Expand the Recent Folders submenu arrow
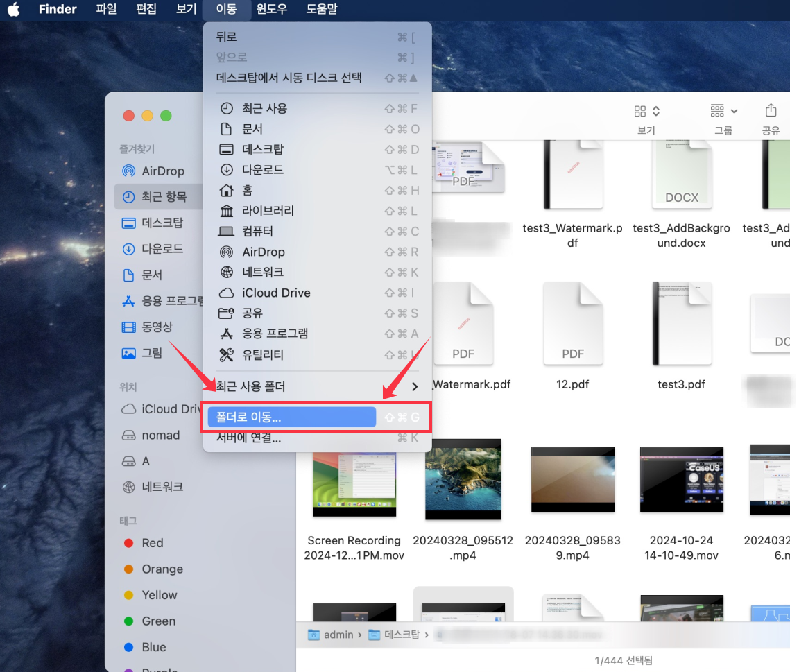The width and height of the screenshot is (799, 672). 415,386
